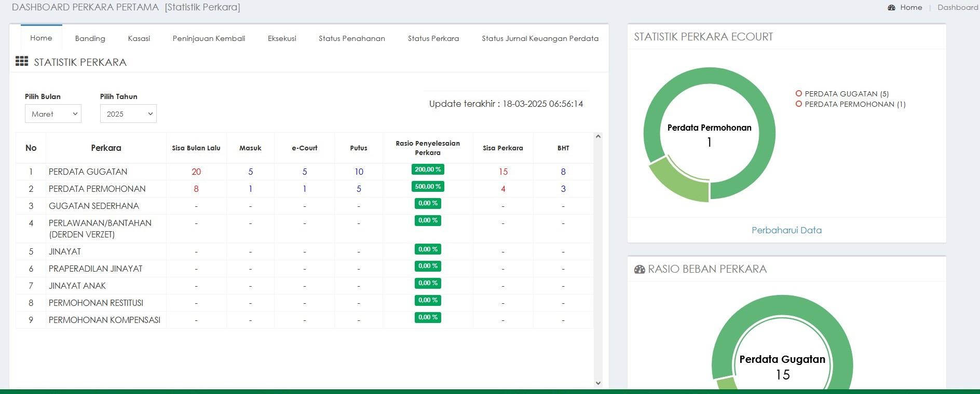Toggle Perdata Gugatan legend marker
Screen dimensions: 980x394
[x=799, y=94]
